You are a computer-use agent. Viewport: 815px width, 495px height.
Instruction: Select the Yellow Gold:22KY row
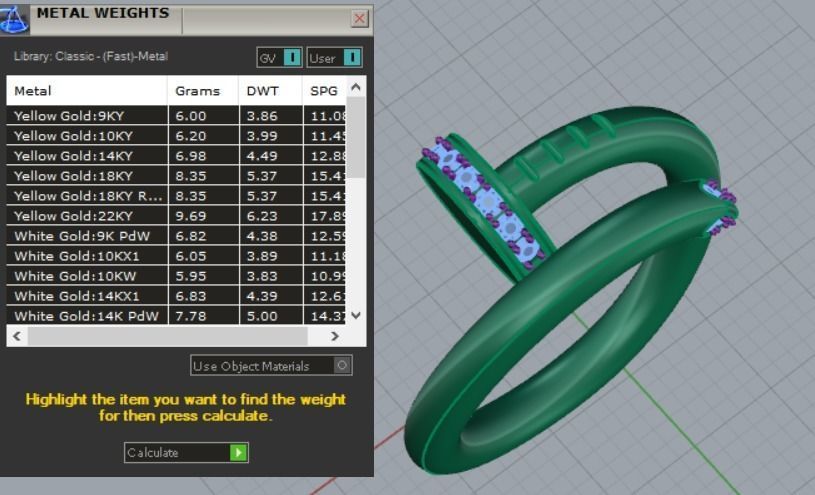[x=176, y=216]
